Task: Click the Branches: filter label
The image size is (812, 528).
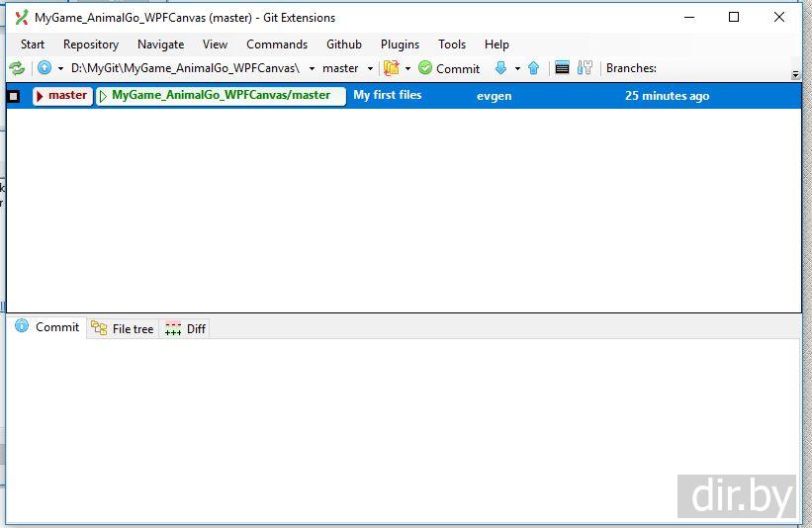Action: point(631,68)
